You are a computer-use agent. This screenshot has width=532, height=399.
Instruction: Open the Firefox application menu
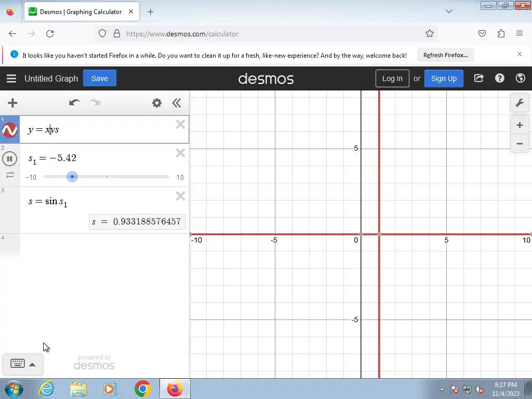pyautogui.click(x=520, y=33)
